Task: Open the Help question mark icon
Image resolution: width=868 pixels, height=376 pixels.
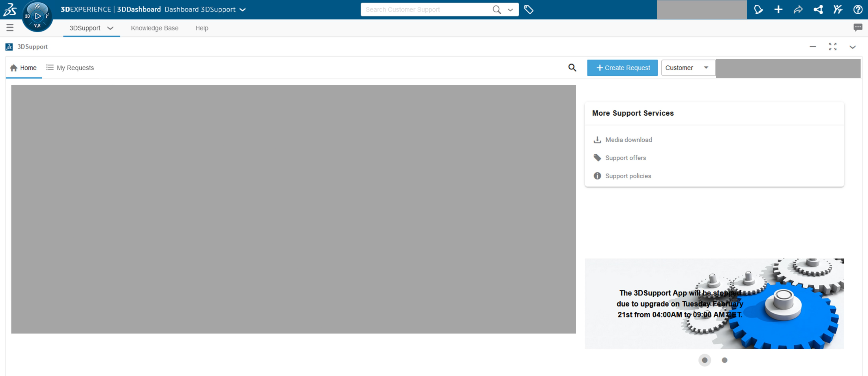Action: pos(858,9)
